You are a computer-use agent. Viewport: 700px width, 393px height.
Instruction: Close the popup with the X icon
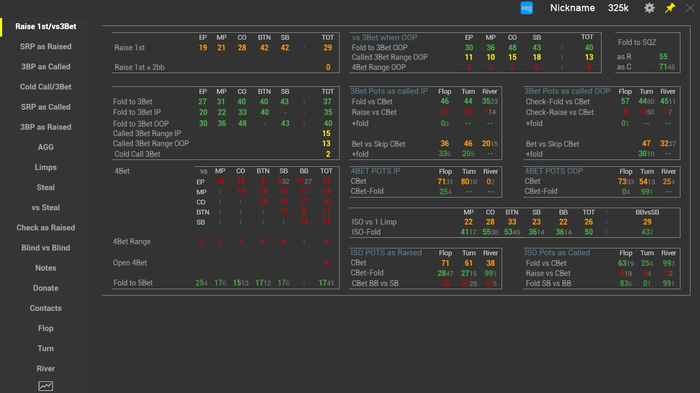690,8
